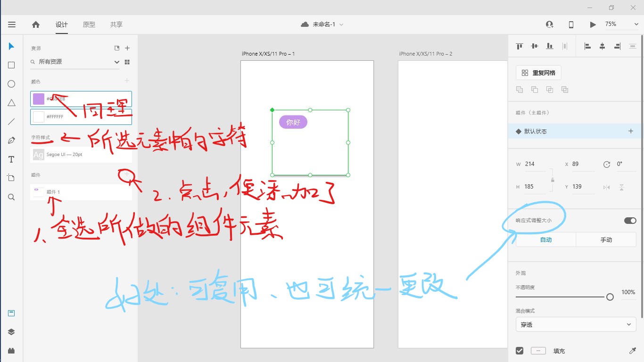Select 手动 responsive resize mode
Screen dimensions: 644x362
coord(606,239)
